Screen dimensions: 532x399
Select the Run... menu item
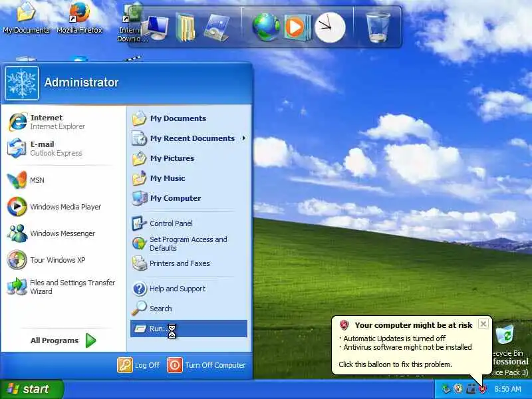click(189, 329)
